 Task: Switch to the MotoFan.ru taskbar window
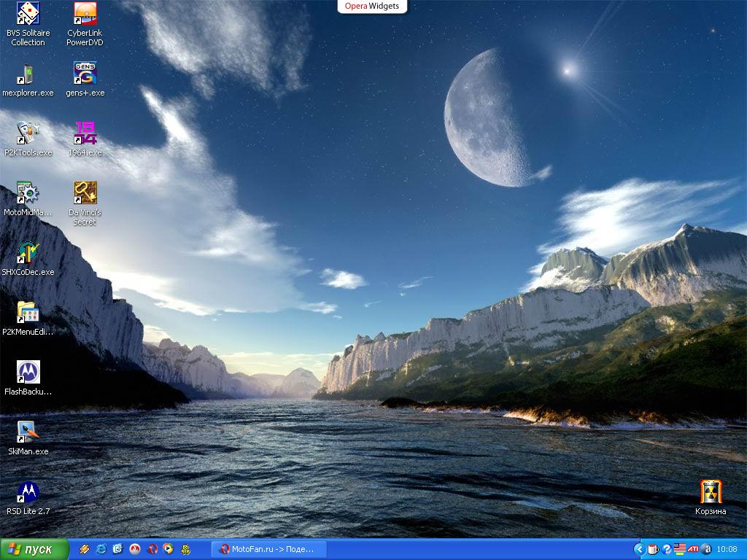coord(268,550)
